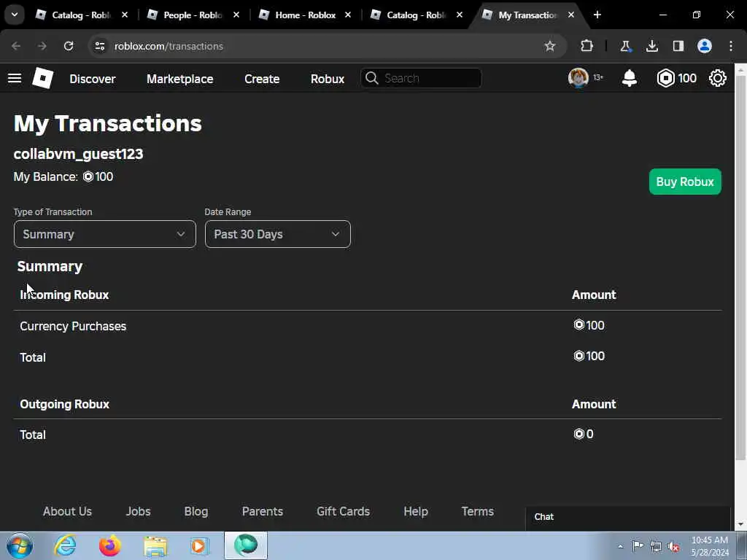
Task: Open File Explorer from the taskbar
Action: pyautogui.click(x=155, y=546)
